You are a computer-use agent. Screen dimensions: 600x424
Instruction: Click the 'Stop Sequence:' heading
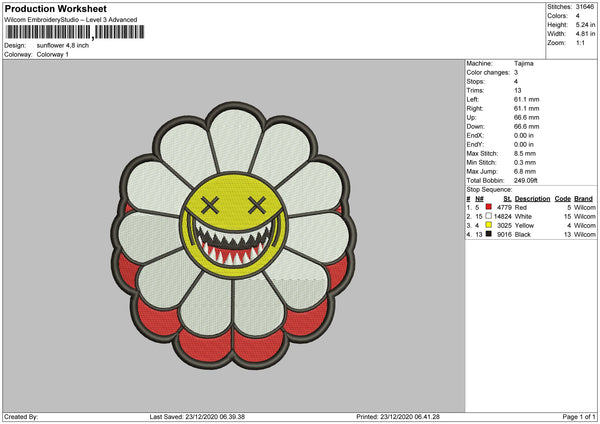[x=489, y=189]
